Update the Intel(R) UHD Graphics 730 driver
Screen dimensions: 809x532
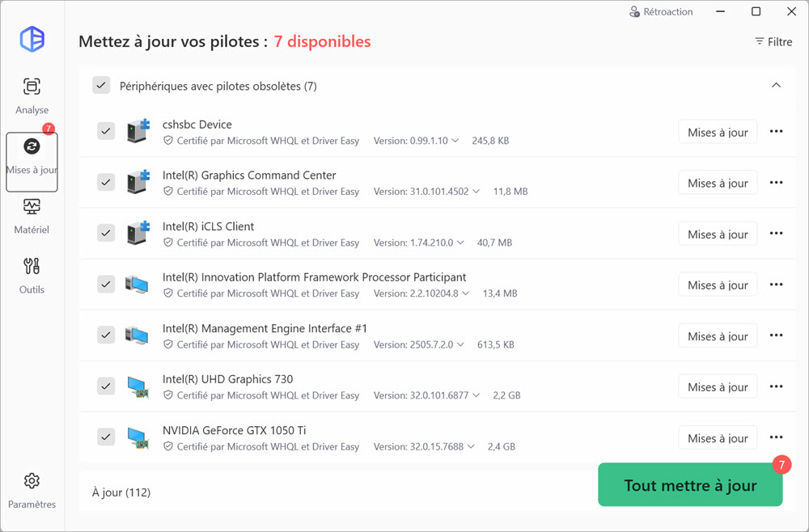point(718,387)
